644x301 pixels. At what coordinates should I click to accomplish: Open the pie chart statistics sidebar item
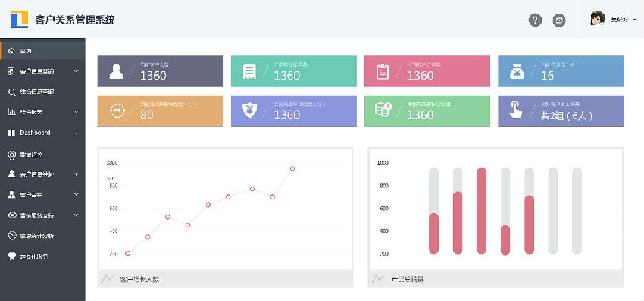pyautogui.click(x=42, y=236)
